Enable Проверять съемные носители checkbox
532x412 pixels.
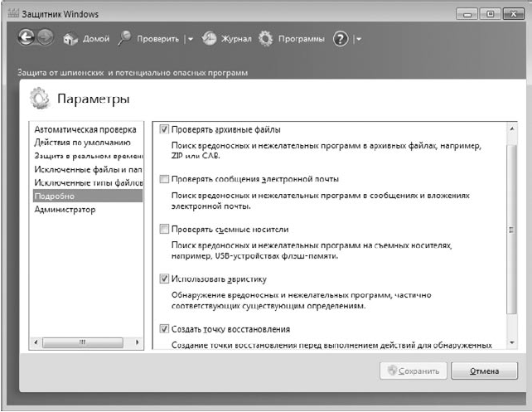pyautogui.click(x=164, y=229)
